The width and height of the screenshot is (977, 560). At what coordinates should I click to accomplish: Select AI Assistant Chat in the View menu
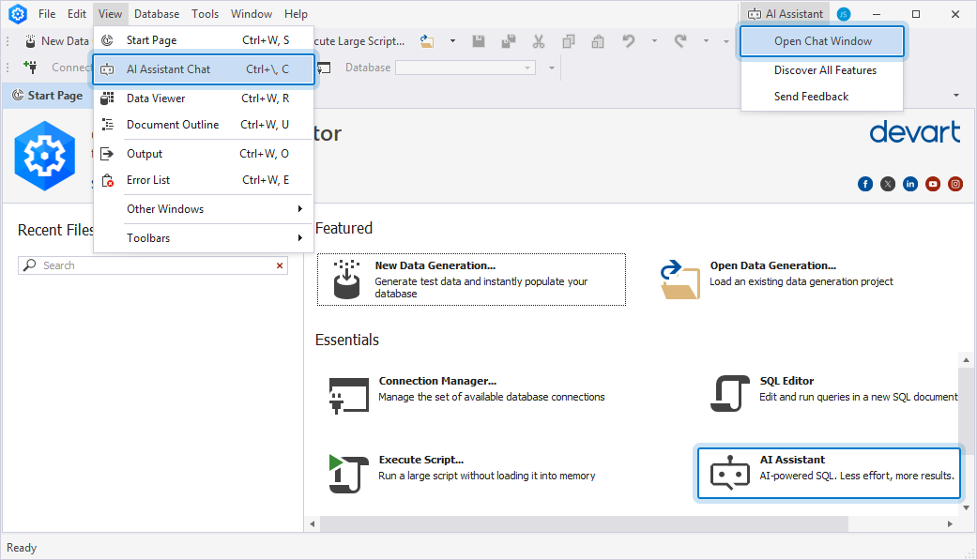coord(204,69)
